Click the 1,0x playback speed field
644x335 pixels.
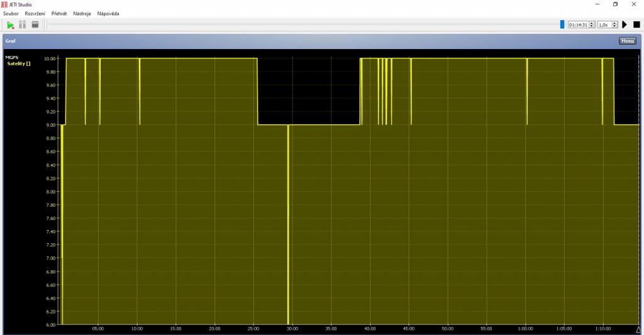point(604,25)
